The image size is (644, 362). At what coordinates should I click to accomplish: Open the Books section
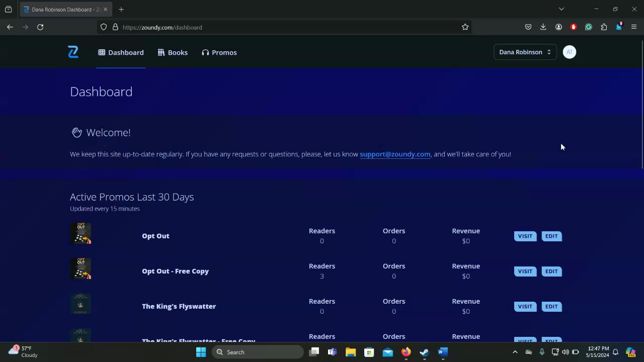(x=173, y=52)
